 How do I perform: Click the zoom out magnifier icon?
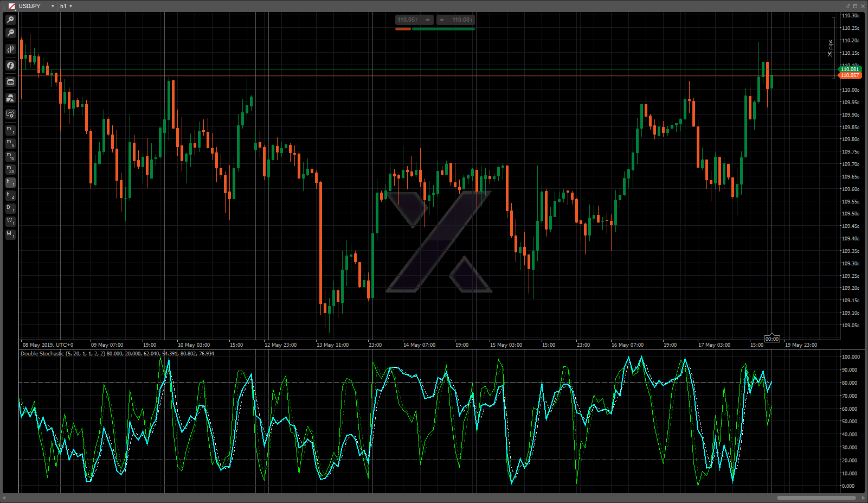10,33
